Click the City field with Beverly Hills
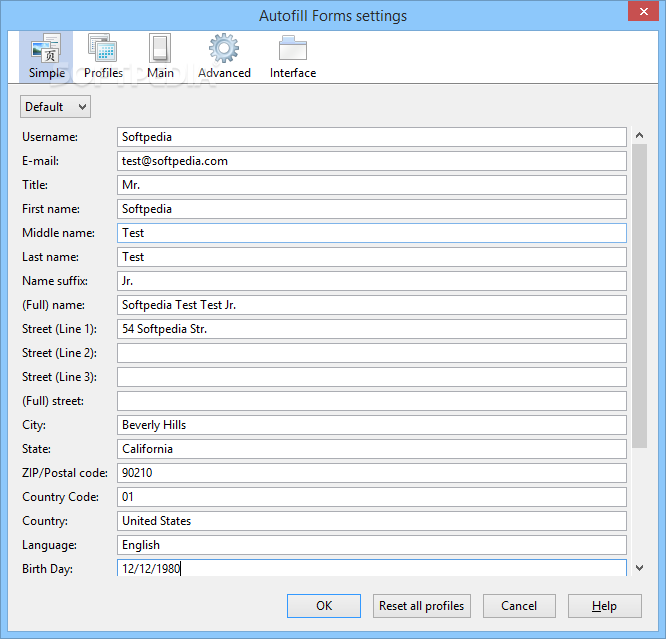The width and height of the screenshot is (666, 639). (372, 425)
